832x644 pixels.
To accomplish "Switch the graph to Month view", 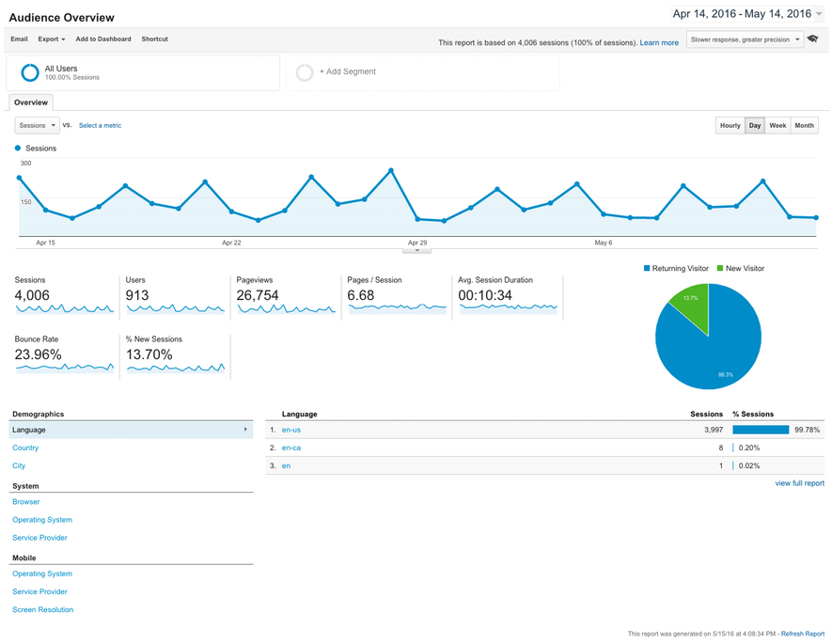I will (x=805, y=126).
